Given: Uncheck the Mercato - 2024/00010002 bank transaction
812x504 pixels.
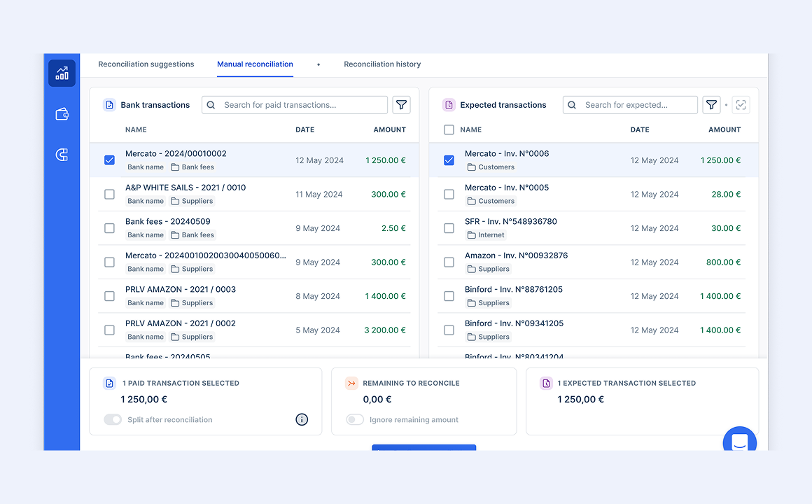Looking at the screenshot, I should tap(109, 160).
